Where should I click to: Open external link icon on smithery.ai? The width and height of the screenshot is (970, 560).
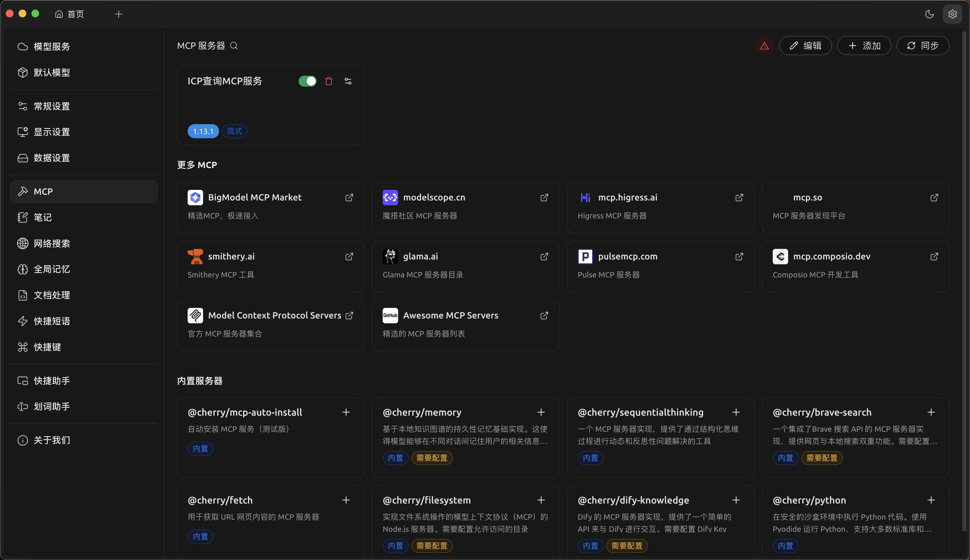(x=349, y=257)
